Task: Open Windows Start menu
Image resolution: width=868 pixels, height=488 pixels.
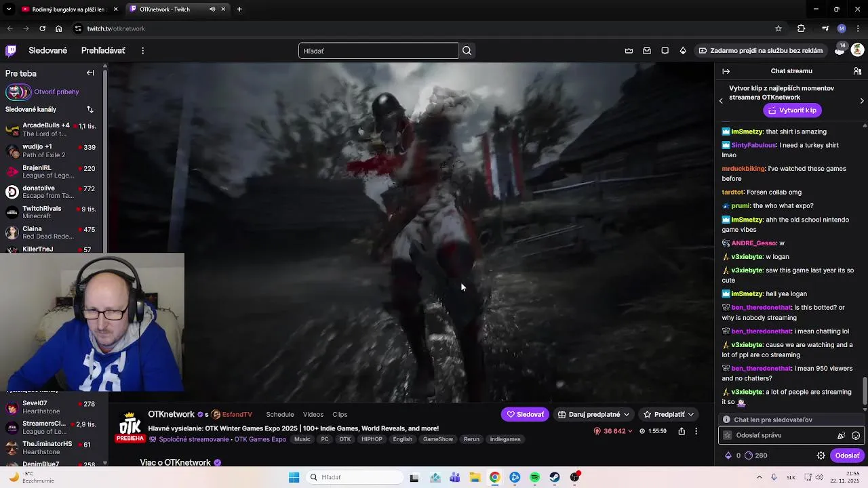Action: [x=294, y=477]
